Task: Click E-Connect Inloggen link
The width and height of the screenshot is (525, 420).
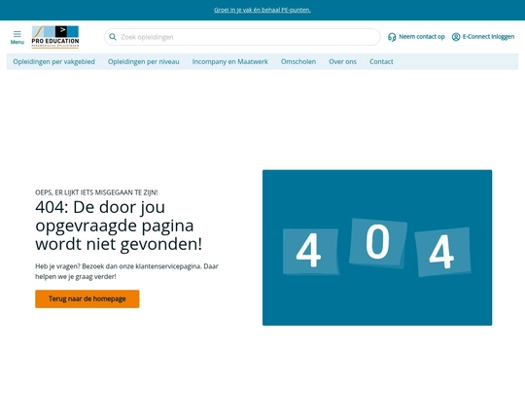Action: pos(488,37)
